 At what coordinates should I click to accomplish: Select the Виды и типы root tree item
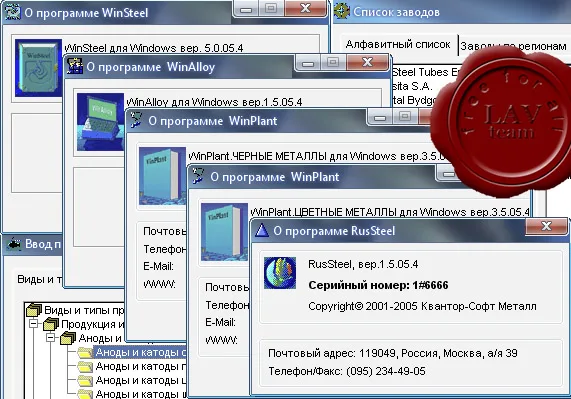pos(84,310)
